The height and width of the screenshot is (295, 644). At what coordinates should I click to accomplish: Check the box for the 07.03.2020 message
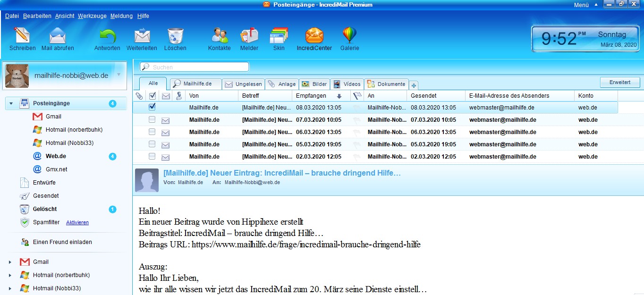[x=152, y=120]
